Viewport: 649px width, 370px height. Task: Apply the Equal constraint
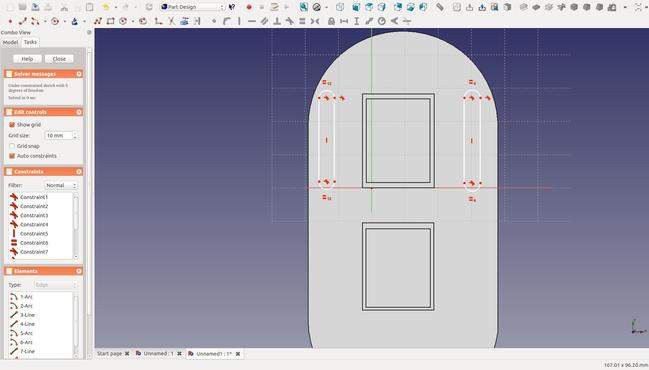point(302,21)
